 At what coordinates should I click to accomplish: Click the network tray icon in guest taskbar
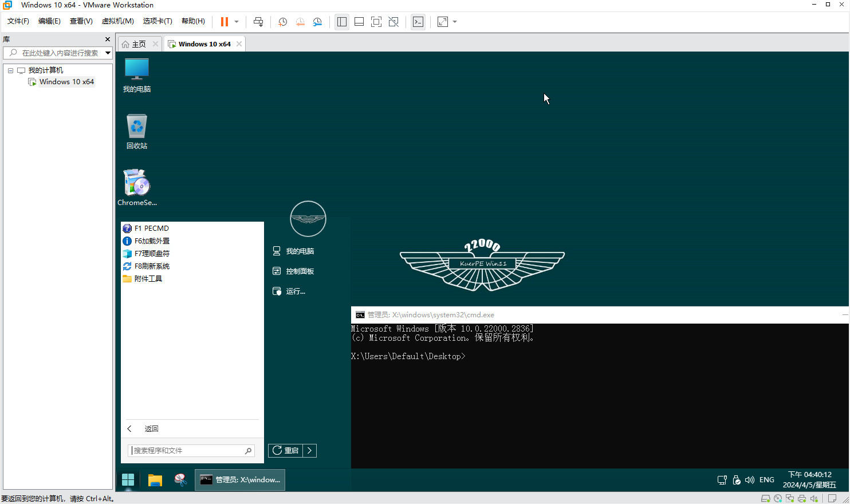[722, 480]
